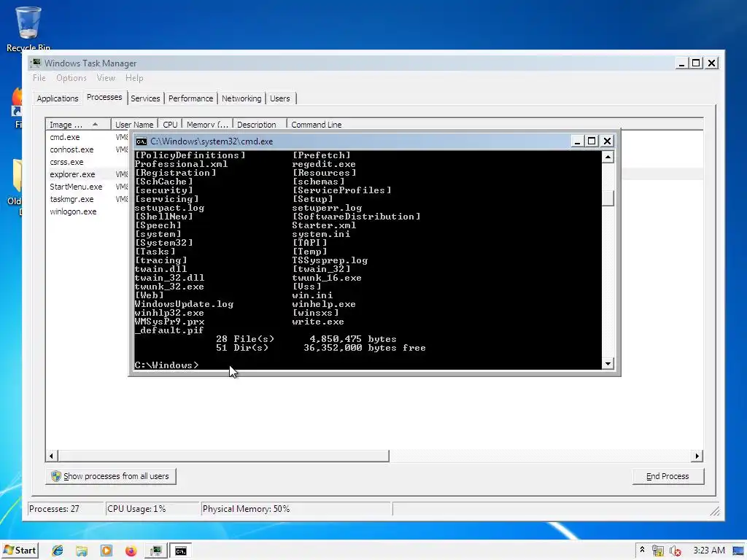Launch Windows Media Player from taskbar
The width and height of the screenshot is (747, 560).
tap(107, 551)
